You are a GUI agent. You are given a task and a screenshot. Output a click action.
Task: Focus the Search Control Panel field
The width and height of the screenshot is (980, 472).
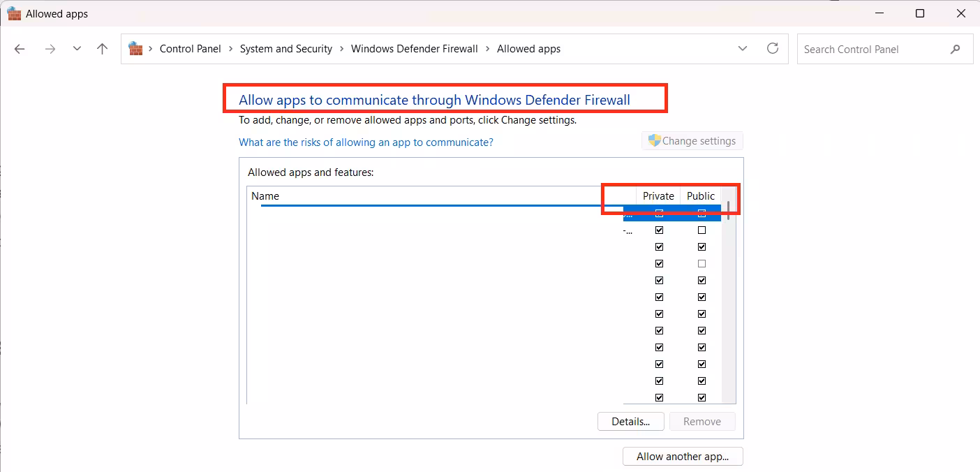[885, 49]
